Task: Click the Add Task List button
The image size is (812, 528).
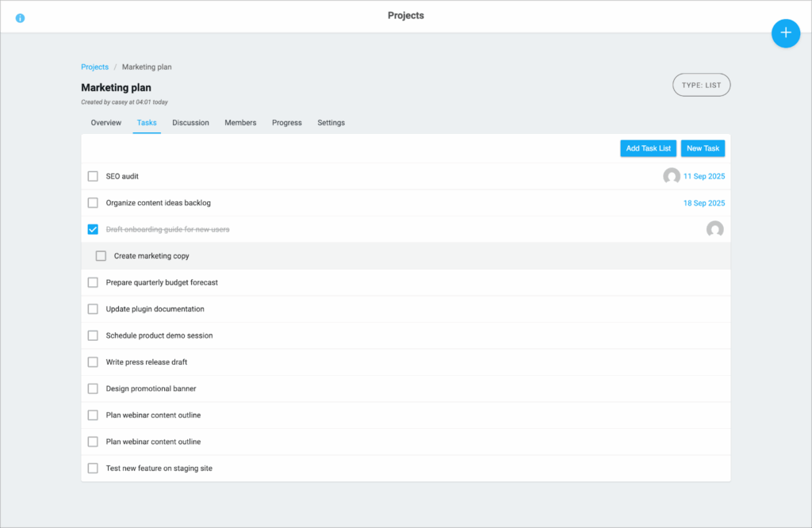Action: pos(648,148)
